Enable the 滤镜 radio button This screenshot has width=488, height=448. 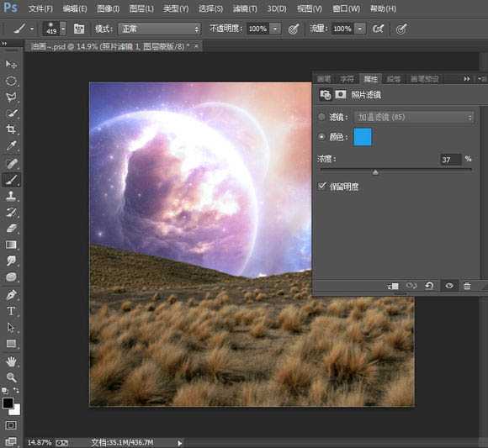pyautogui.click(x=321, y=117)
